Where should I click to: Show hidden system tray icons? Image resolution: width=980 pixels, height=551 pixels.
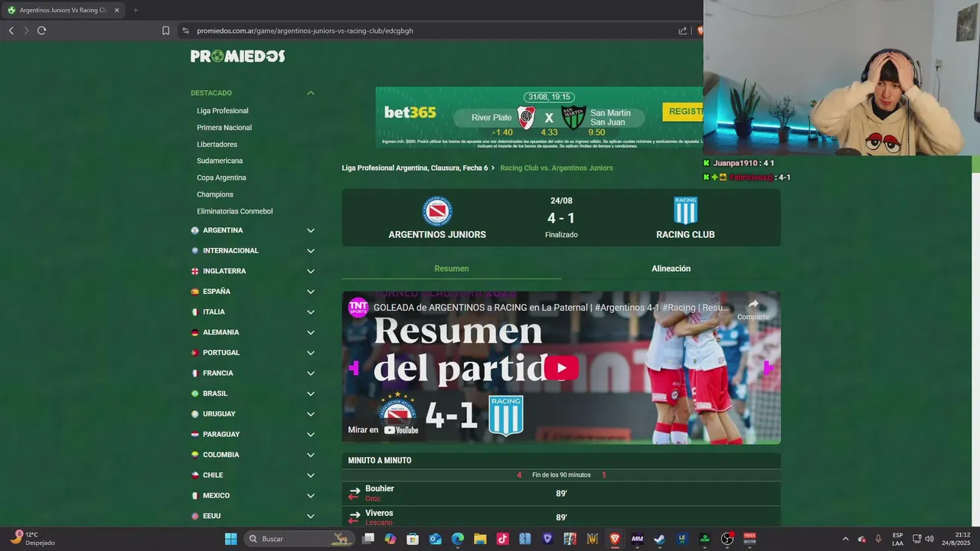(x=845, y=539)
